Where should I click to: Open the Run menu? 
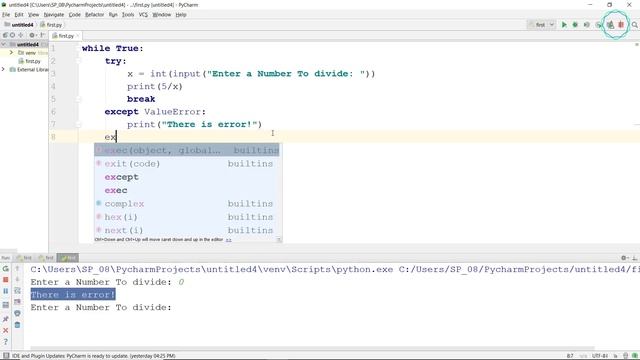tap(113, 15)
